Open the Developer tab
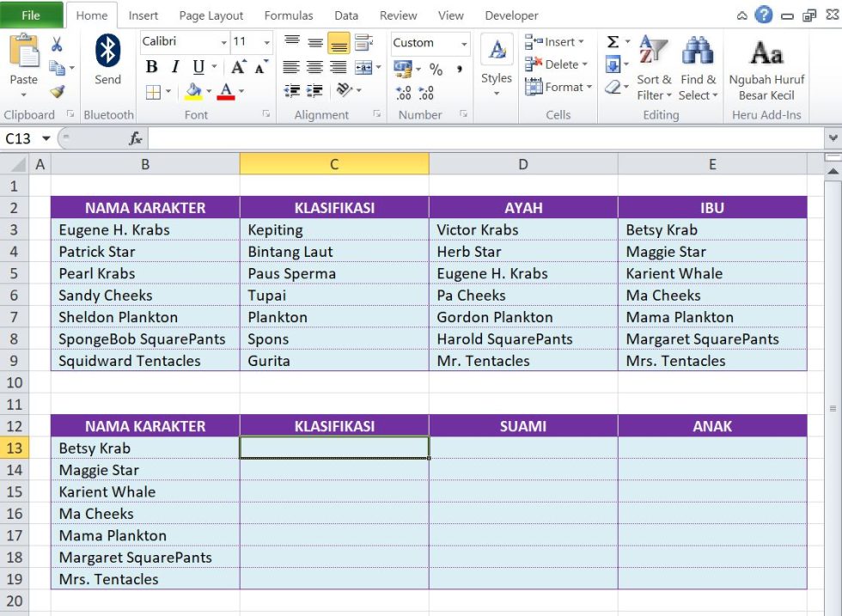This screenshot has height=616, width=842. click(511, 15)
